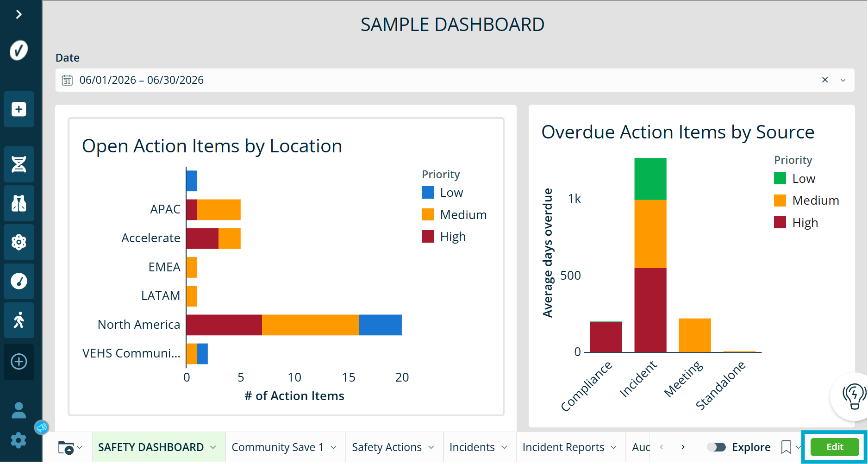Open the plus create icon in sidebar
Screen dimensions: 868x464
[19, 109]
